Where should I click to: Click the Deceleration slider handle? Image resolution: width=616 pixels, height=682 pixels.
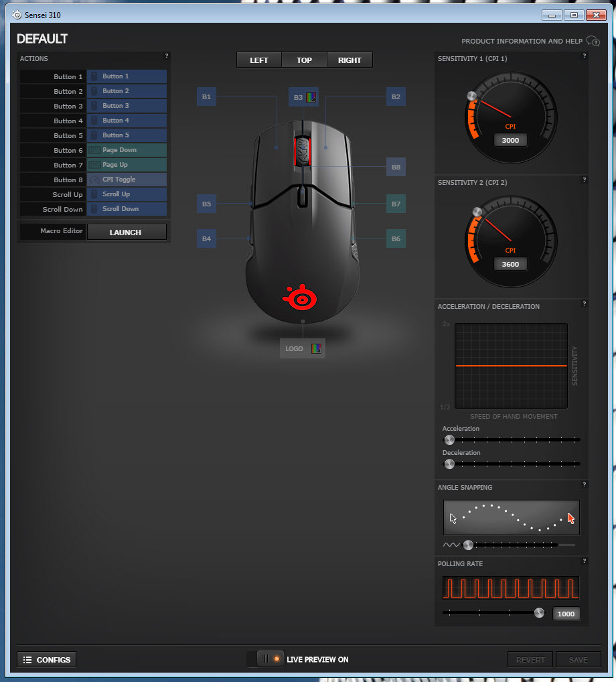[x=449, y=464]
